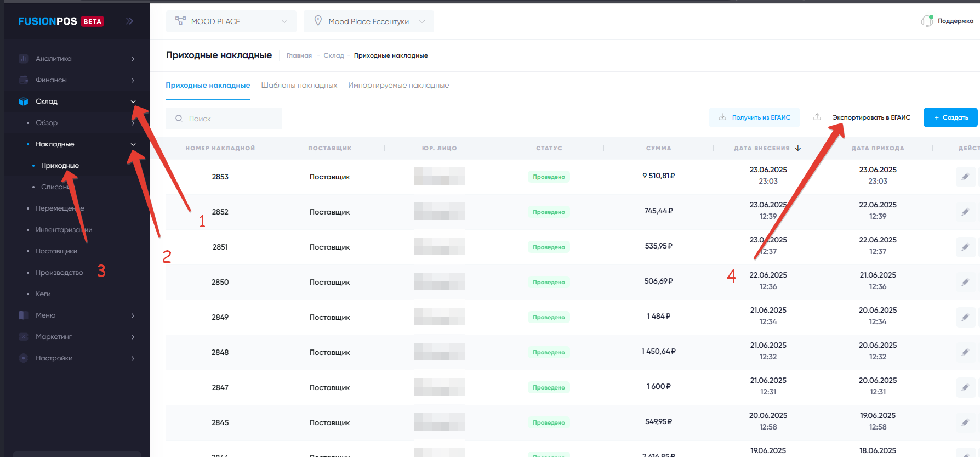980x457 pixels.
Task: Switch to the Импортируемые накладные tab
Action: [398, 86]
